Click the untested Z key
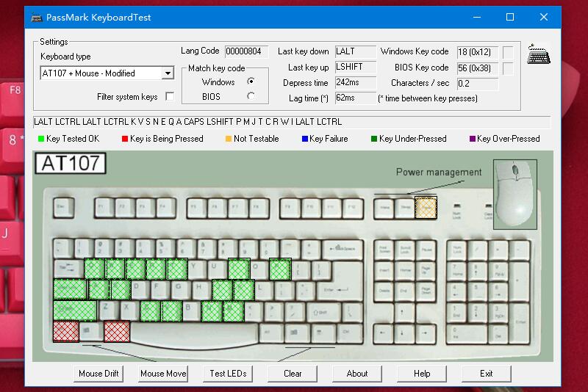This screenshot has width=588, height=392. tap(109, 311)
